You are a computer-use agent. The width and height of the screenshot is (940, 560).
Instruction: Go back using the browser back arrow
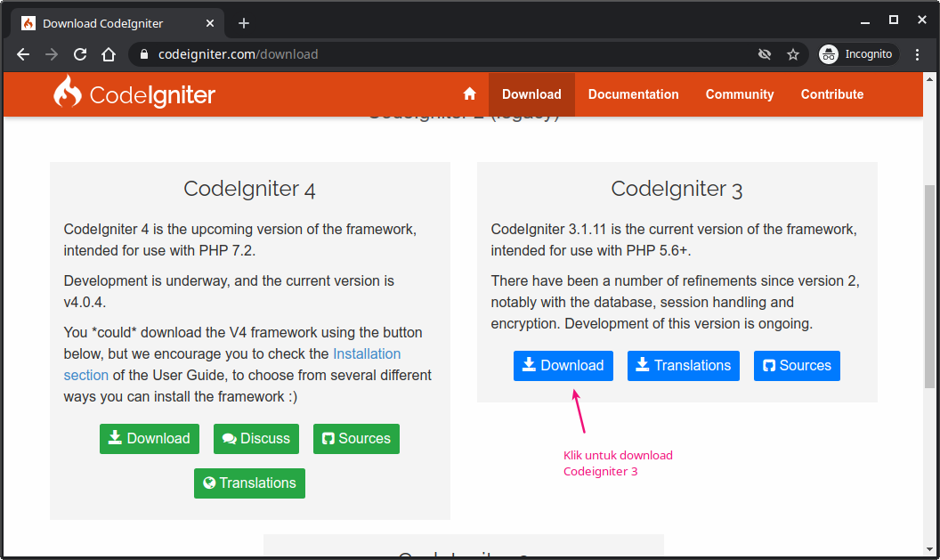[22, 54]
